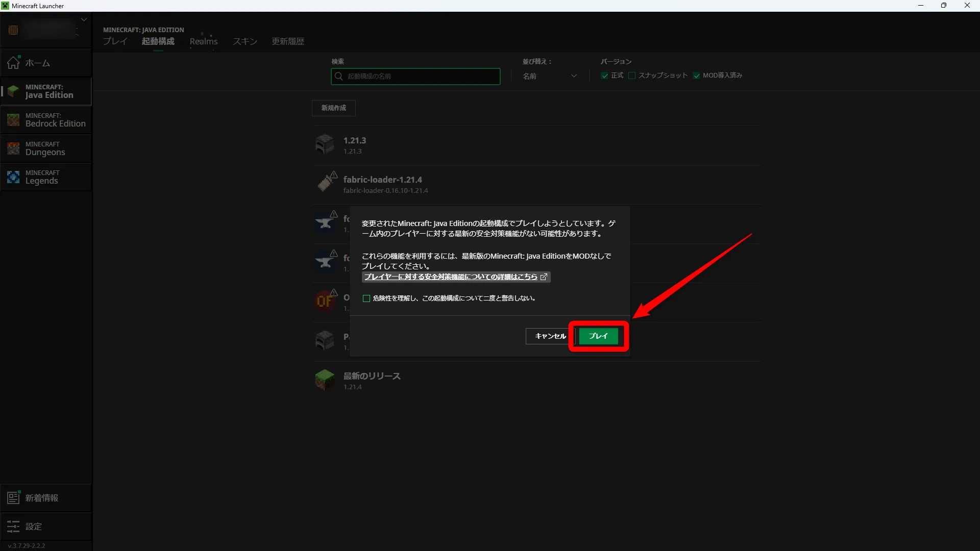This screenshot has height=551, width=980.
Task: Select Minecraft: Java Edition in the sidebar
Action: (x=46, y=91)
